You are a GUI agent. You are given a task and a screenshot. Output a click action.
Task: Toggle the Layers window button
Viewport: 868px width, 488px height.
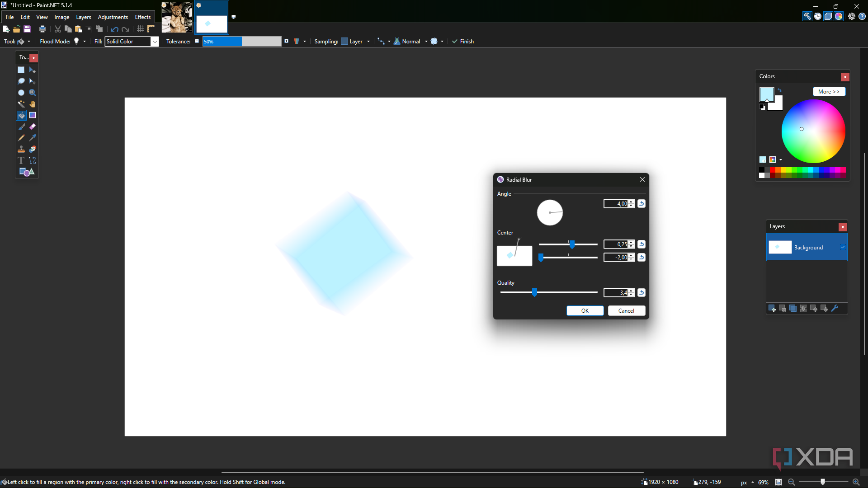[828, 16]
